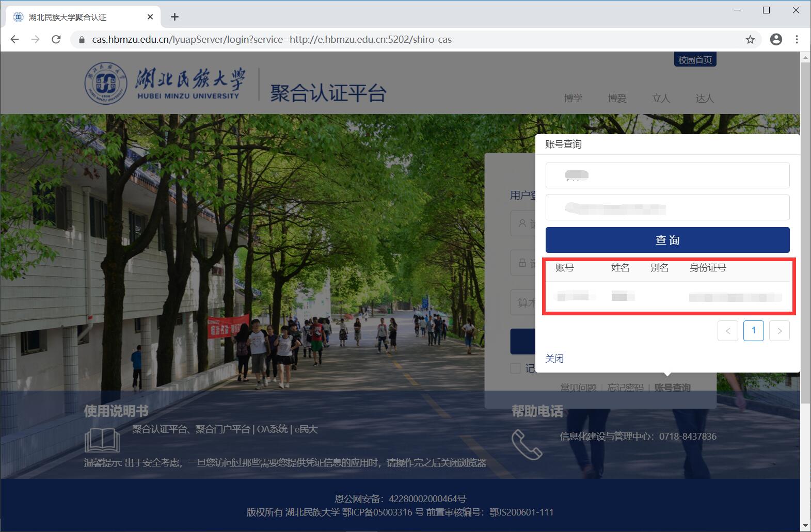This screenshot has width=811, height=532.
Task: Click 关闭 to close the account query popup
Action: [554, 359]
